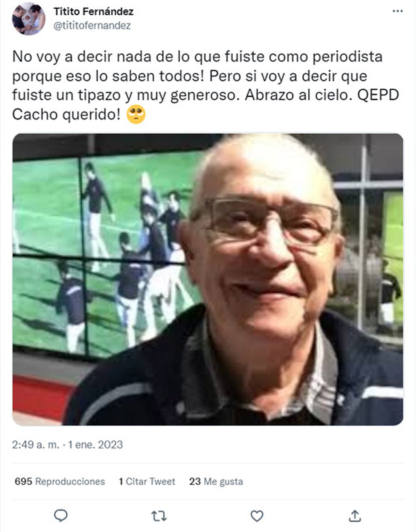Show the 1 Citar Tweet list
Image resolution: width=417 pixels, height=532 pixels.
point(147,482)
